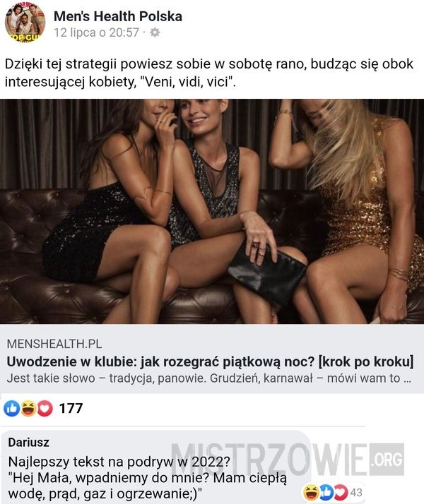Screen dimensions: 424x504
Task: Click article description starting Jest takie słowo
Action: point(208,378)
